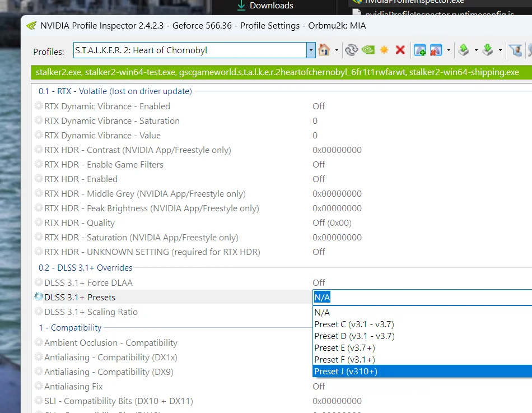Click the Profiles name field showing S.T.A.L.K.E.R. 2
Viewport: 532px width, 413px height.
pos(190,50)
